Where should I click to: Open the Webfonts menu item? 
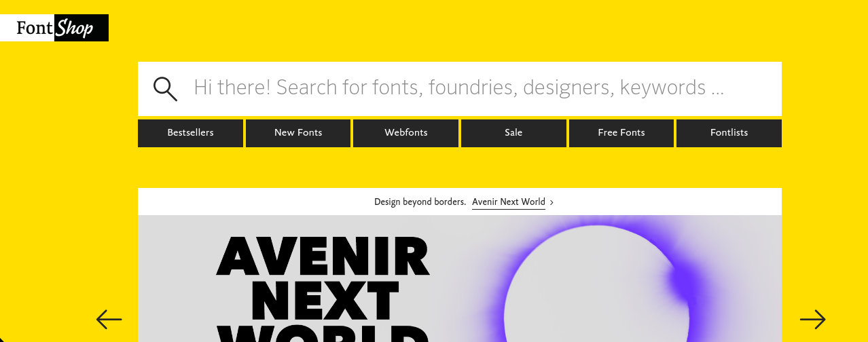pyautogui.click(x=406, y=133)
